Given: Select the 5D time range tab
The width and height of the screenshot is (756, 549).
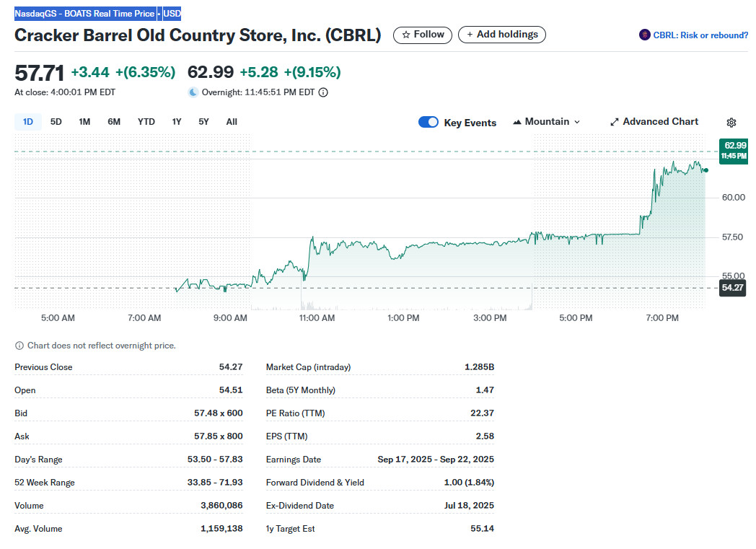Looking at the screenshot, I should click(56, 122).
